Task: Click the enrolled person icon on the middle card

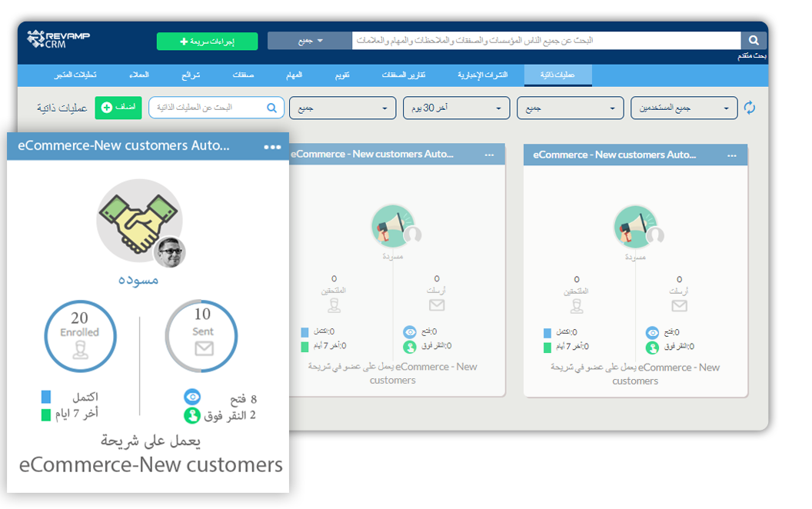Action: [x=334, y=305]
